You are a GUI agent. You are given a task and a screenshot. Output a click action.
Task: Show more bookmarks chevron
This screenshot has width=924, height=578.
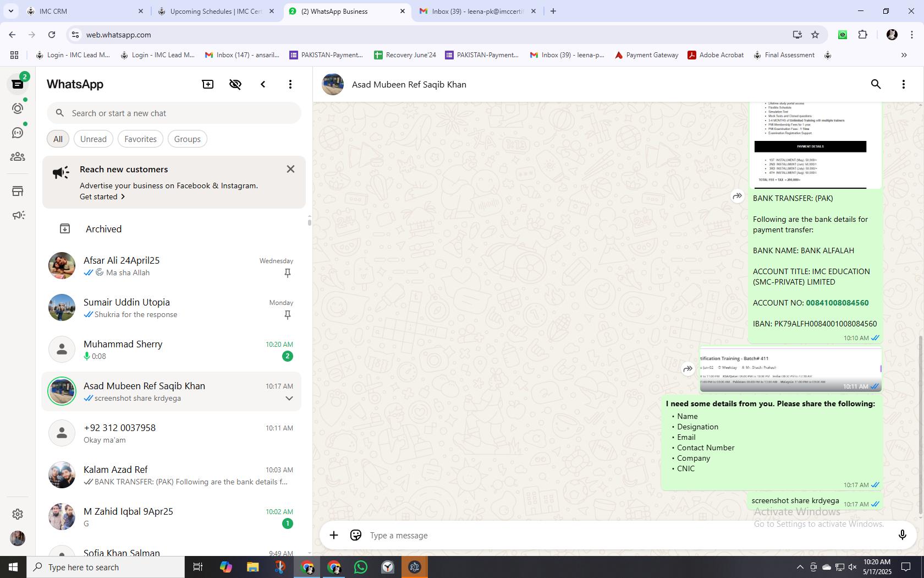pos(904,55)
